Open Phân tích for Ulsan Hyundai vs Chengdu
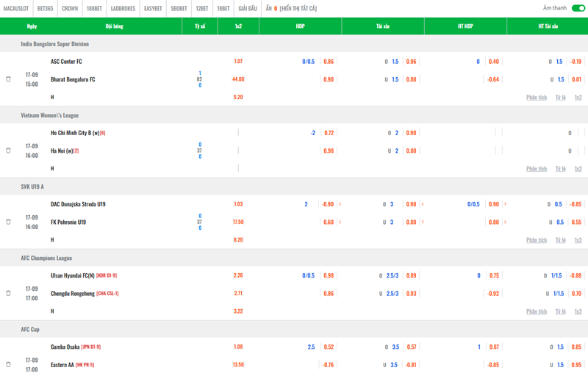Image resolution: width=588 pixels, height=373 pixels. pos(537,311)
